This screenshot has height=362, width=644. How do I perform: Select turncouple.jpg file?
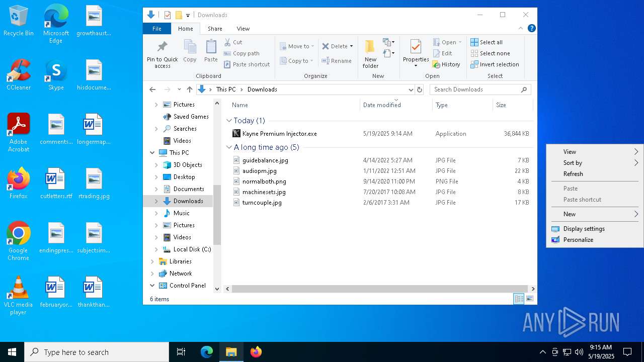click(x=262, y=203)
